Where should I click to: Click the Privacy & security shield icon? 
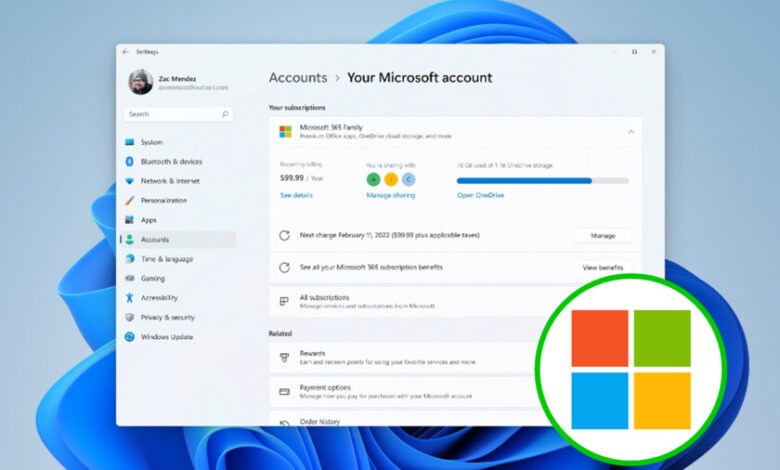tap(129, 317)
